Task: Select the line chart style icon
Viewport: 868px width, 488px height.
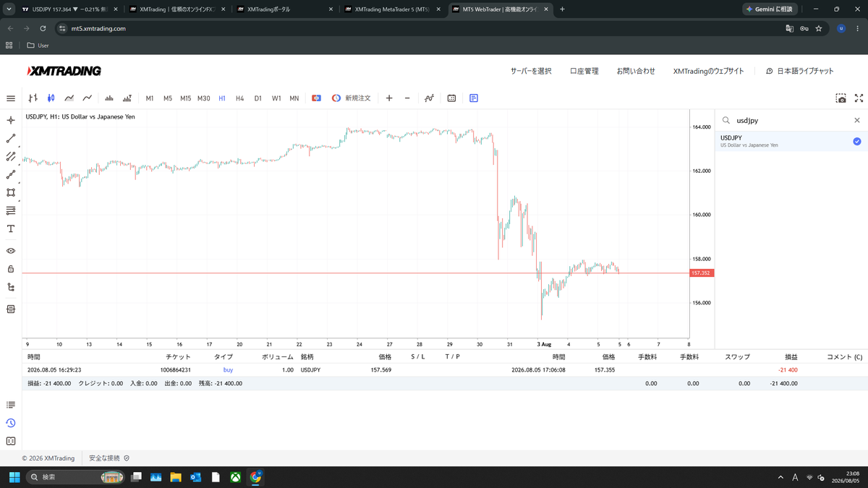Action: (87, 98)
